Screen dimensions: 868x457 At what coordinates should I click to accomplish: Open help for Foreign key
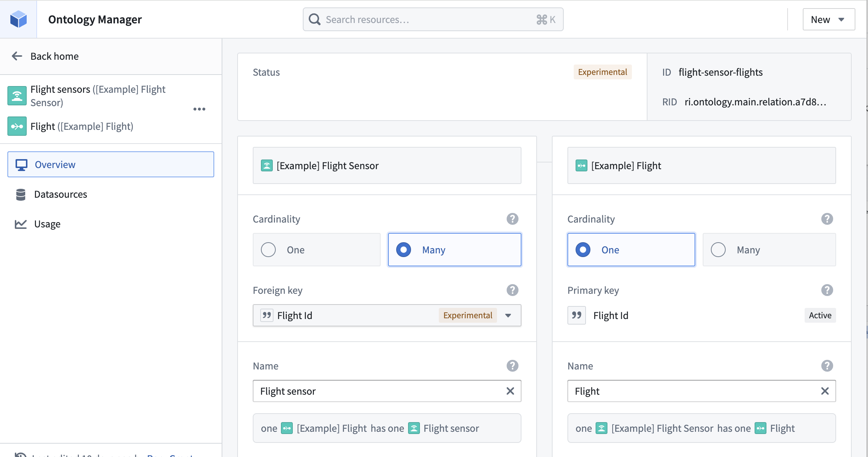512,290
